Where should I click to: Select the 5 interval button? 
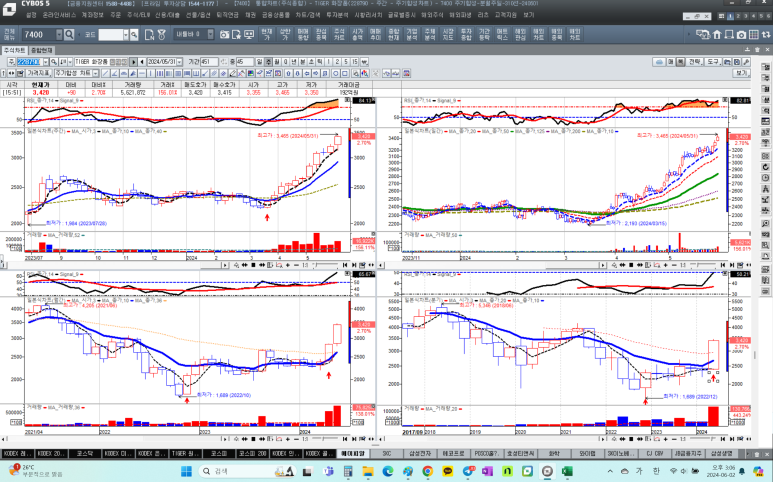pyautogui.click(x=346, y=62)
